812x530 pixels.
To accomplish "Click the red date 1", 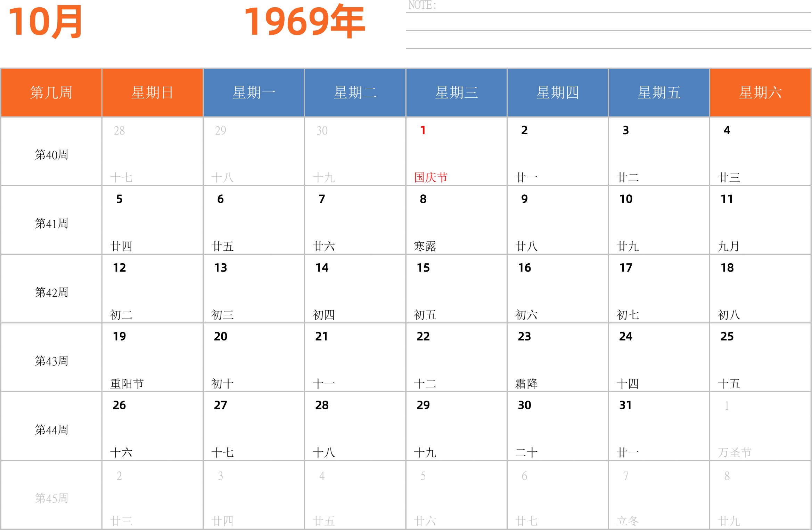I will click(x=423, y=130).
